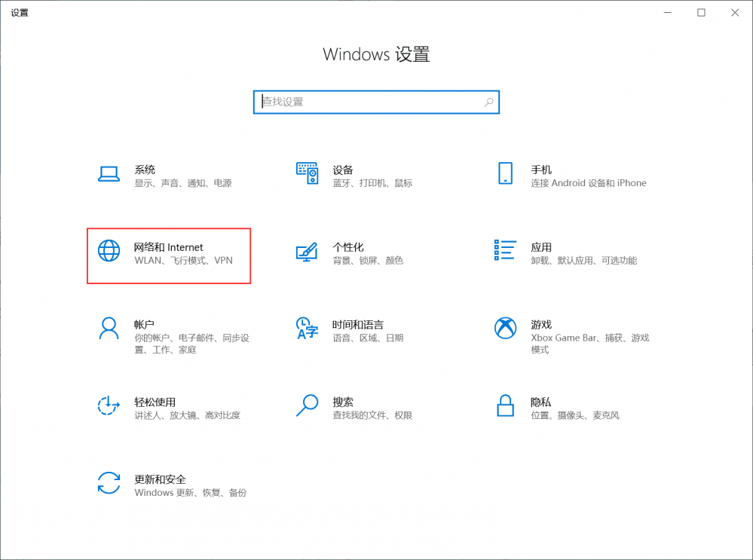Open the Network globe icon
Screen dimensions: 753x560
click(x=109, y=251)
